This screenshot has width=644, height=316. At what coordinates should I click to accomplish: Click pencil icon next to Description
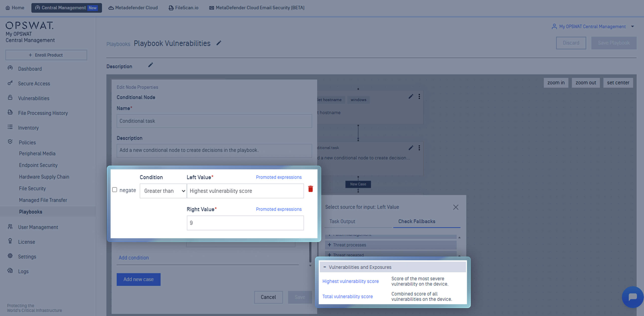pyautogui.click(x=150, y=65)
